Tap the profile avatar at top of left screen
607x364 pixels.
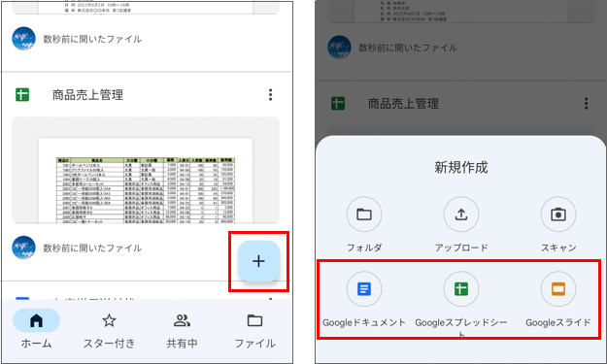(23, 39)
